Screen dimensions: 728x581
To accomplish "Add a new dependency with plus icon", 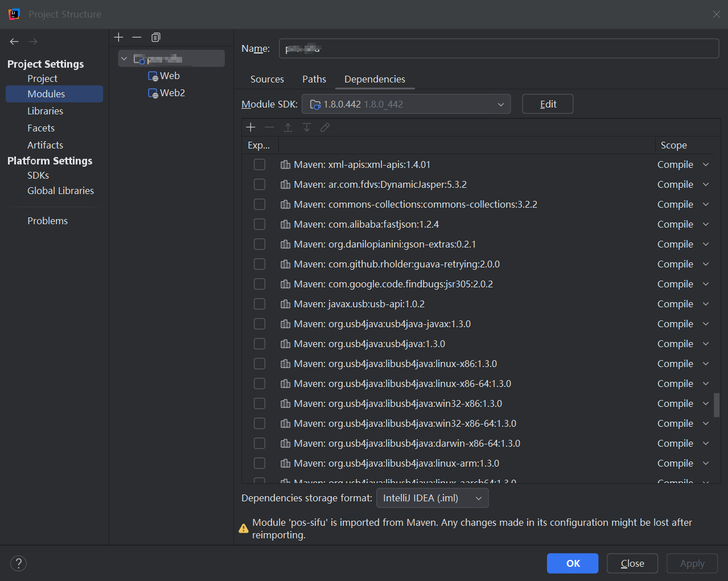I will [x=250, y=127].
